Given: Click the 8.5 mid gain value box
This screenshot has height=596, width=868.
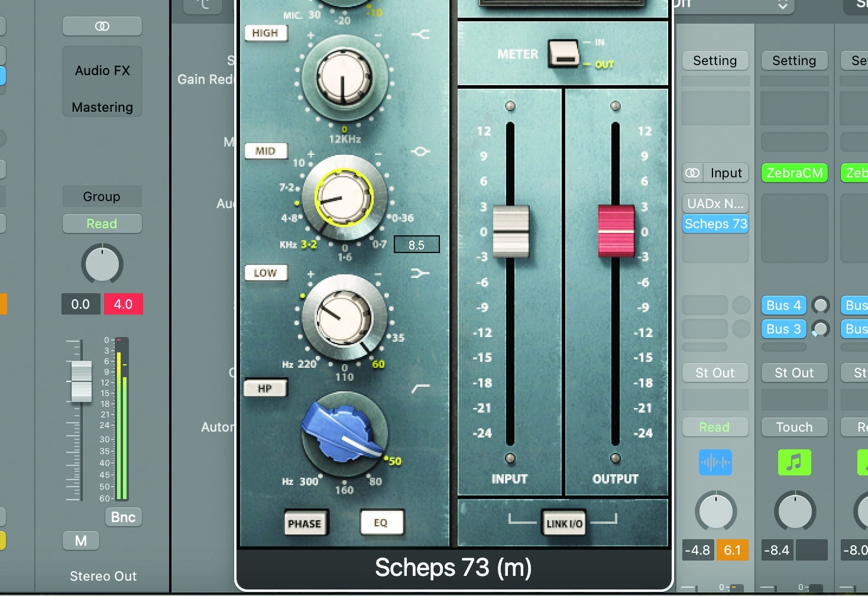Looking at the screenshot, I should tap(417, 244).
